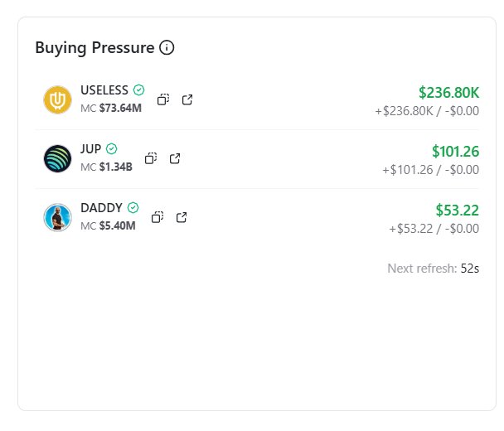Click the DADDY token avatar
The width and height of the screenshot is (504, 431).
(57, 217)
